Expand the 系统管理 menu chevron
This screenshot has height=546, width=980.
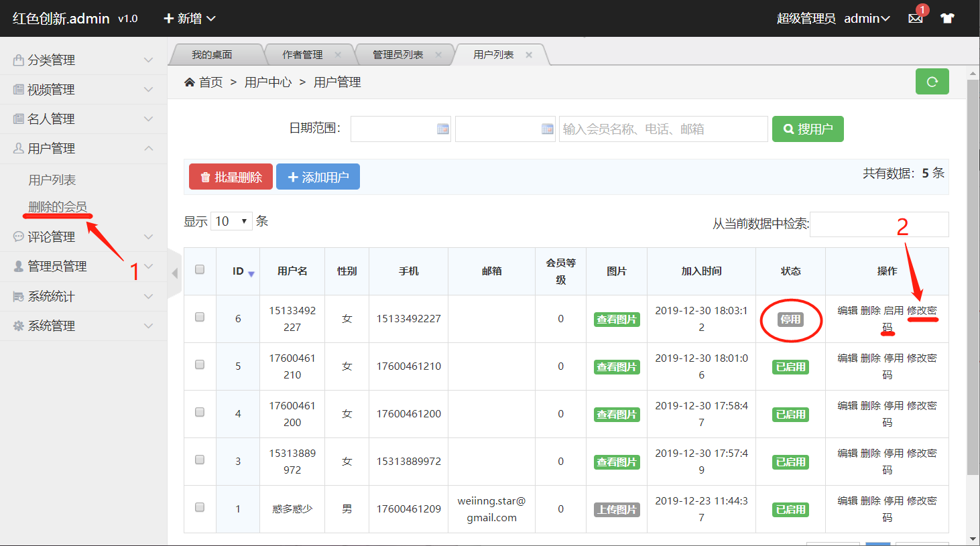149,326
